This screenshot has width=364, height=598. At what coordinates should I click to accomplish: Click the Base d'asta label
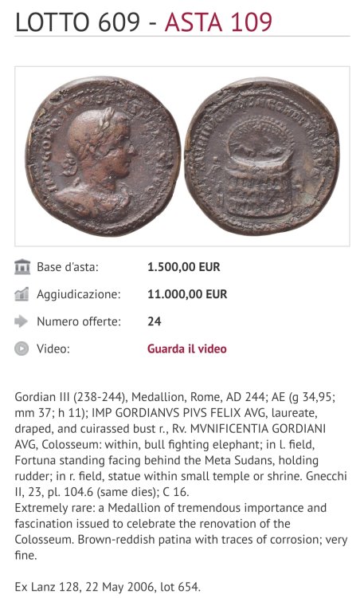pos(68,267)
